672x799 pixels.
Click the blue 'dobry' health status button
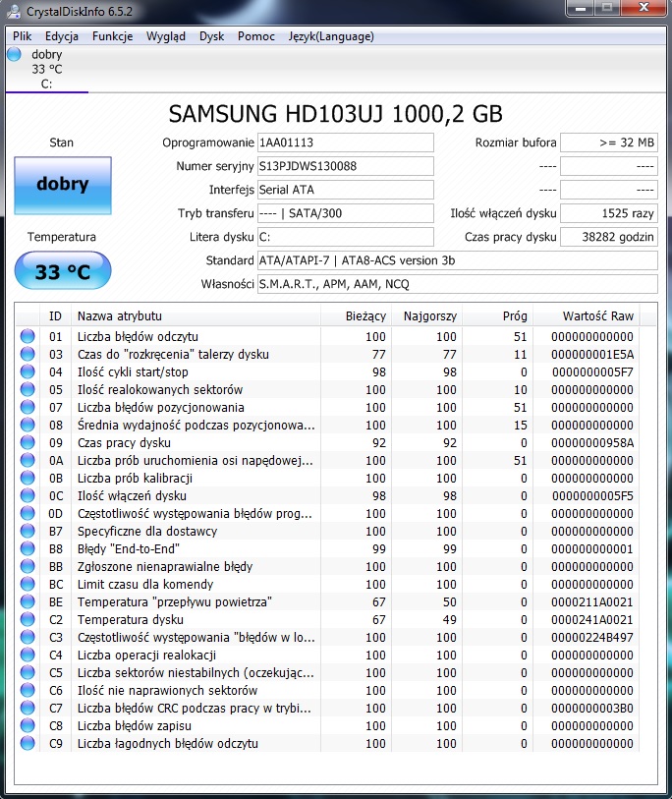63,185
